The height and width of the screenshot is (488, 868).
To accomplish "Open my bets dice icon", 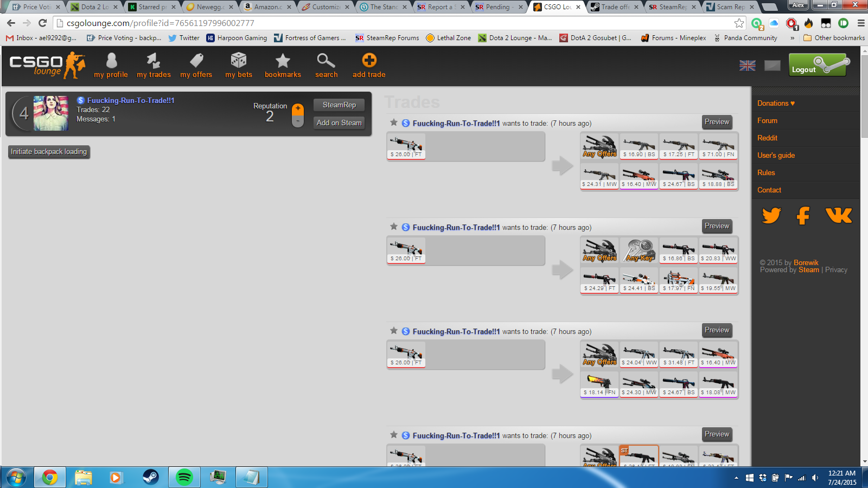I will tap(239, 61).
